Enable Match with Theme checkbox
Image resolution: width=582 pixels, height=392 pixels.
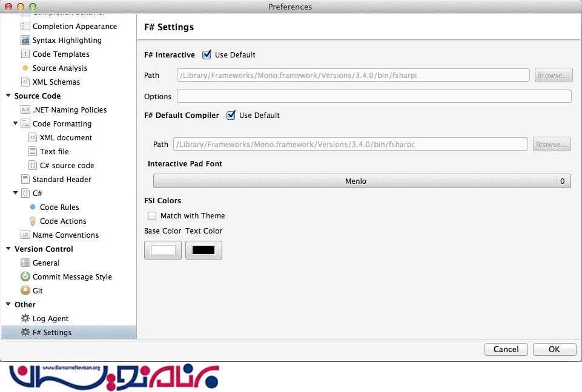click(152, 216)
